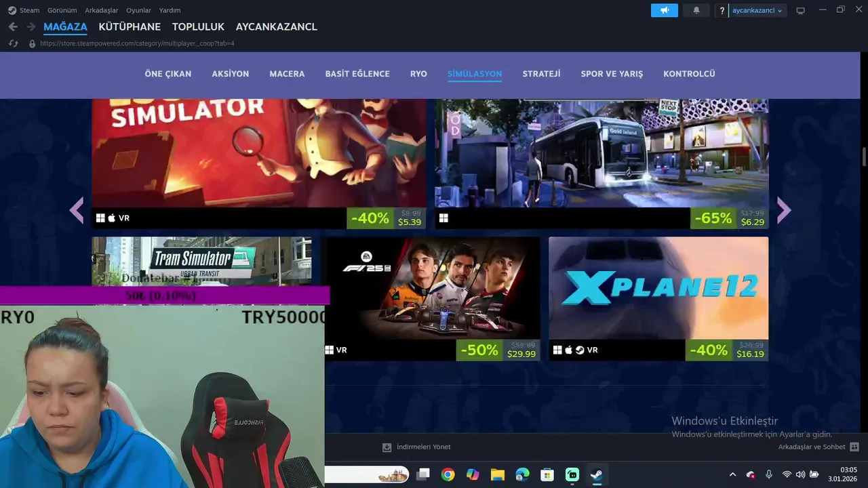Click the downloads icon beside İndirmeleri Yönet

(387, 447)
